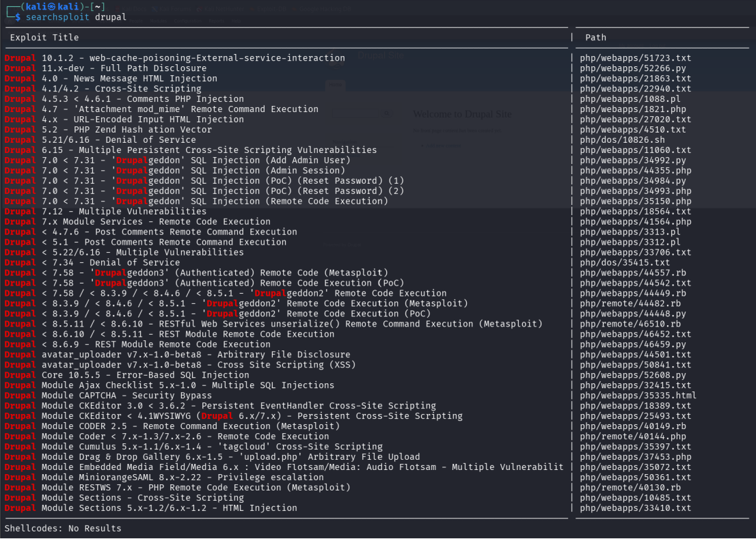Select 'Drupal Module Sections - Cross-Site Scripting' title
Viewport: 756px width, 539px height.
click(x=124, y=497)
